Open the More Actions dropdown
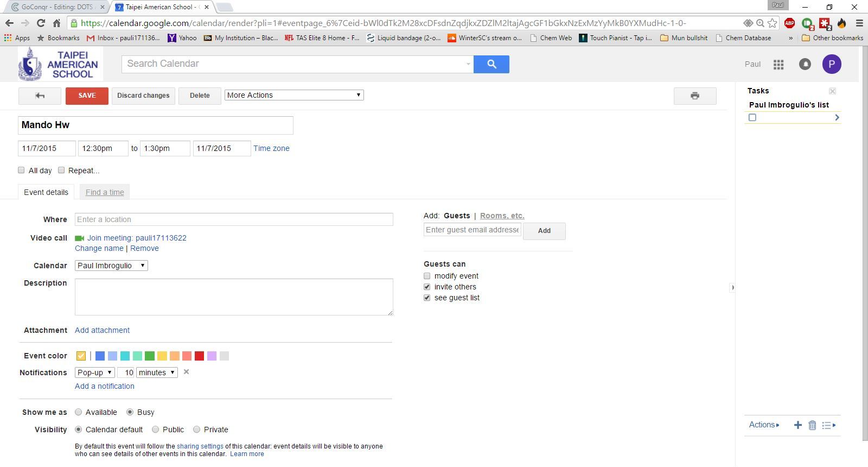The image size is (868, 467). 294,95
